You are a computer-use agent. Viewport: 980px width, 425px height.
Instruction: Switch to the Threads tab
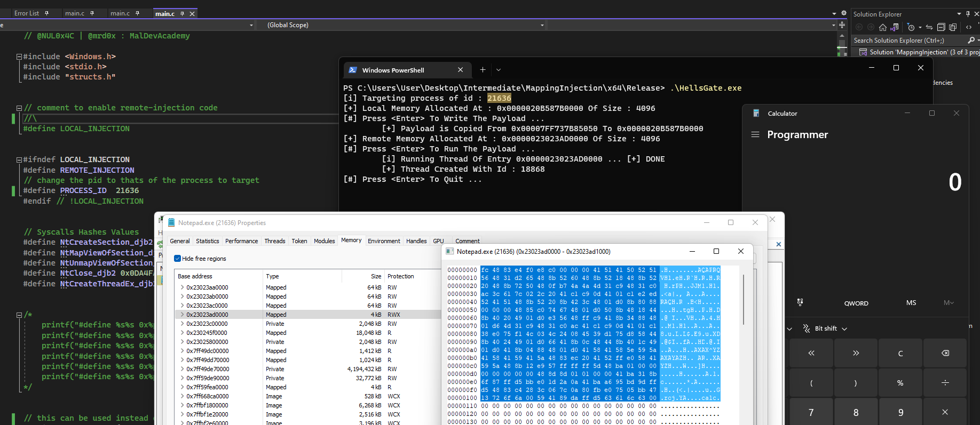275,241
